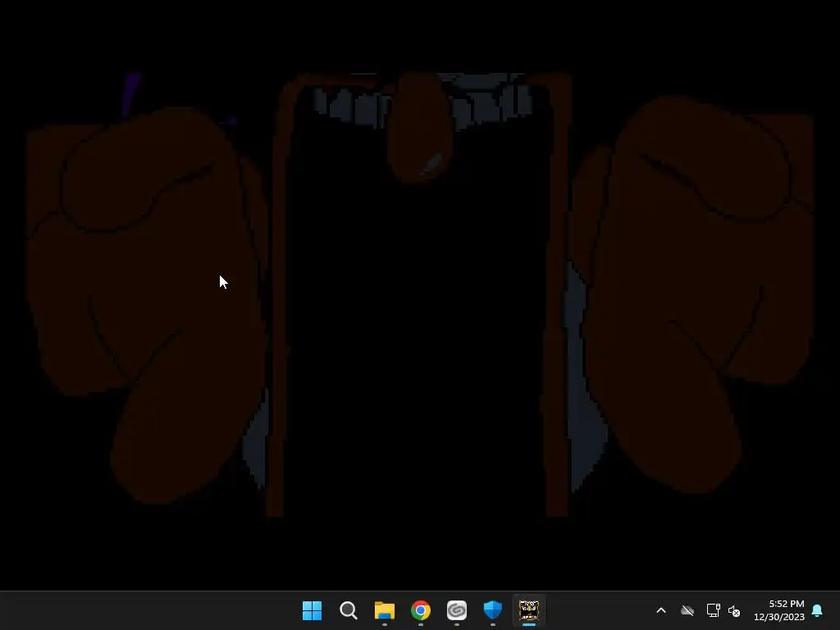Open the Windows Start menu
840x630 pixels.
[312, 610]
